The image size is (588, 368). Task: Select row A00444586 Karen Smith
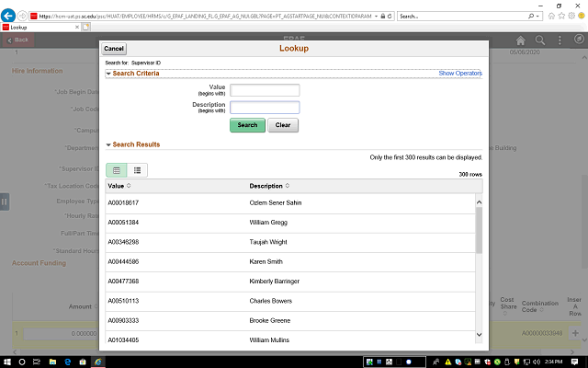click(x=290, y=261)
